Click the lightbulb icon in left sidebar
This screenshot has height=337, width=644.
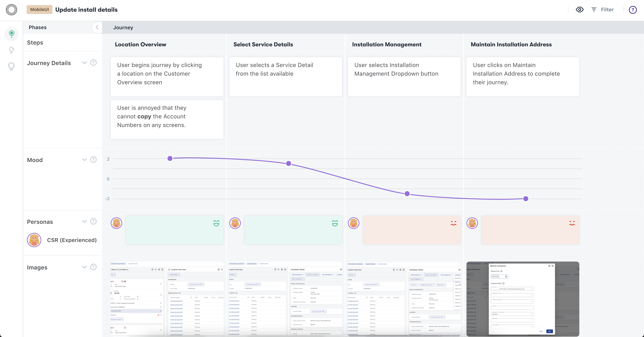[x=11, y=66]
